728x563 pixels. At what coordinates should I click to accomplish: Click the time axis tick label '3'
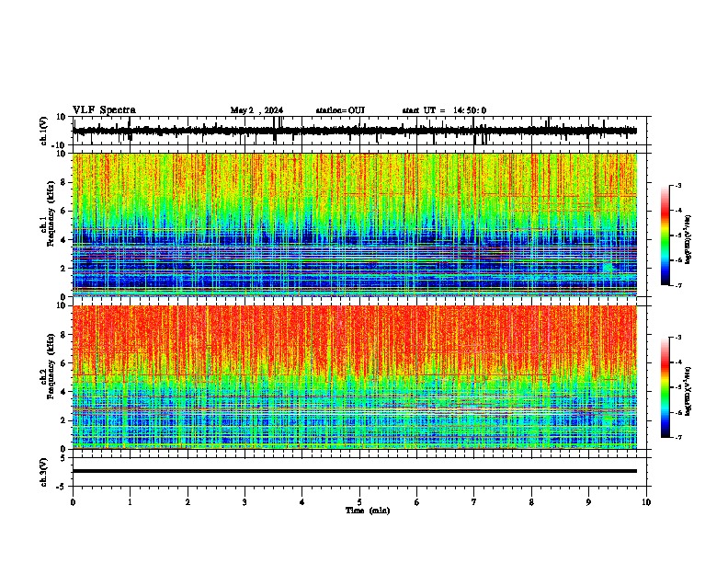[x=245, y=502]
